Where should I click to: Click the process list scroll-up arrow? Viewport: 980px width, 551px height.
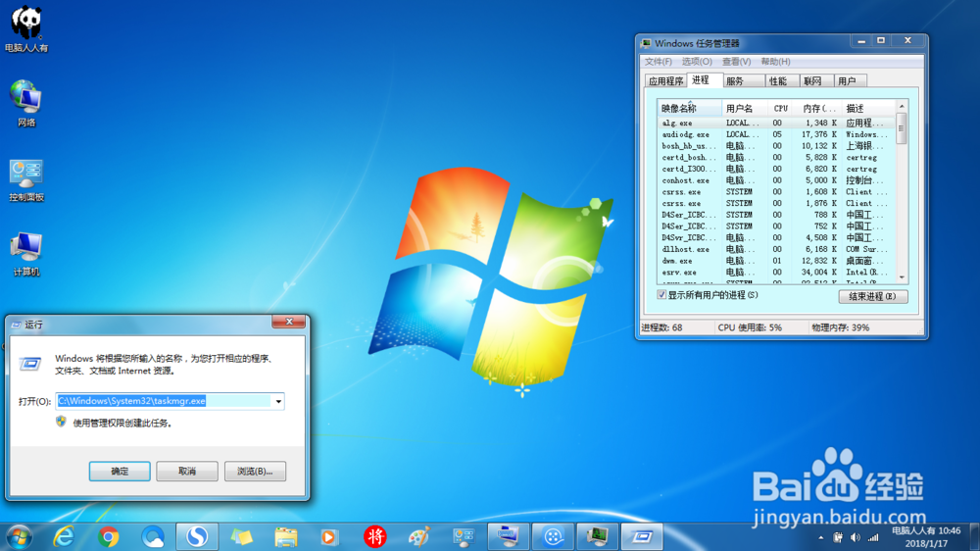click(x=902, y=106)
